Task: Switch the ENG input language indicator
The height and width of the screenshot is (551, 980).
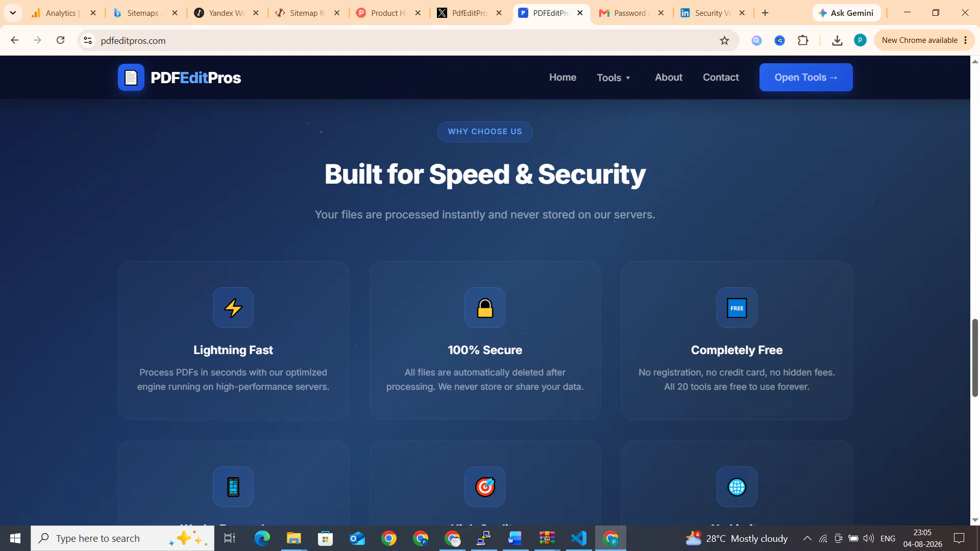Action: pos(888,538)
